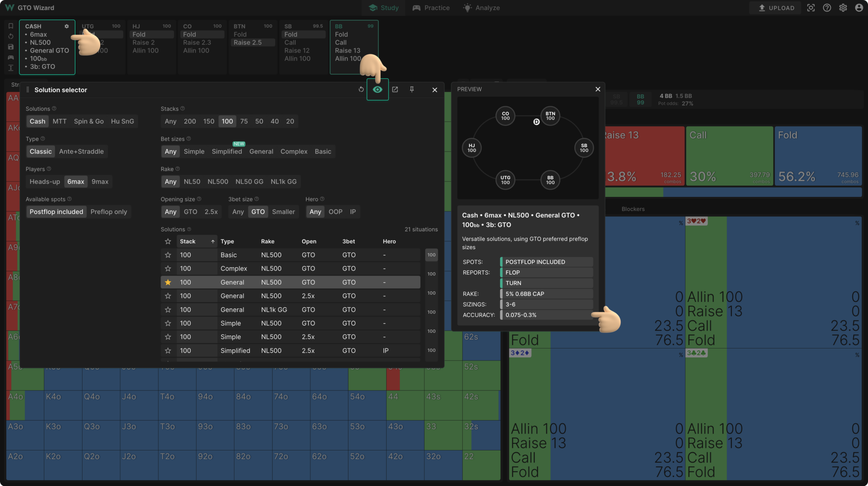Open the Analyze tab
The height and width of the screenshot is (486, 868).
coord(481,7)
